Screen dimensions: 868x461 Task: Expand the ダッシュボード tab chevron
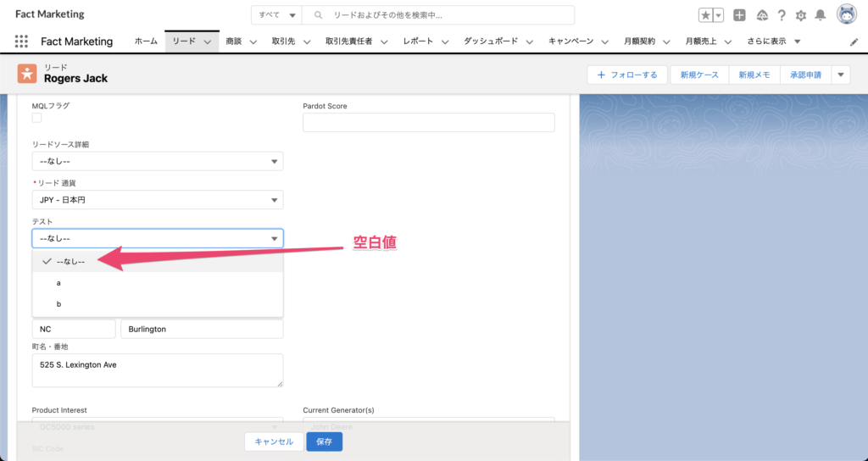530,42
